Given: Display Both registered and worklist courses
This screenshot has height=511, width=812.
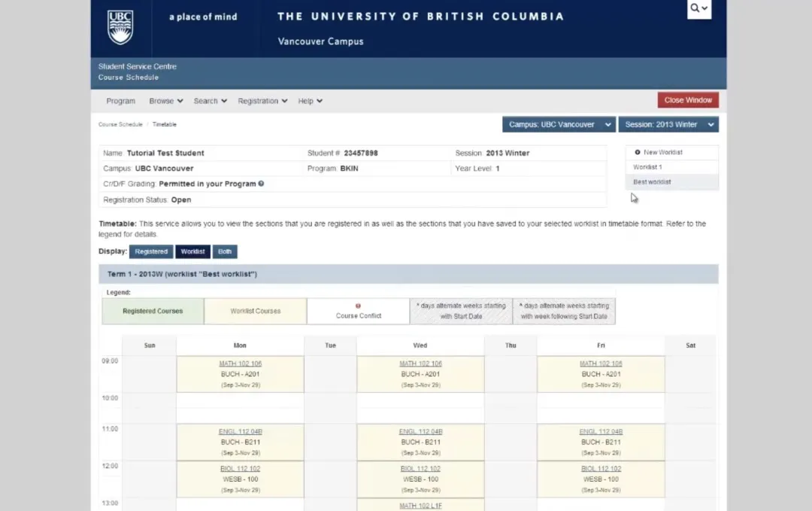Looking at the screenshot, I should pyautogui.click(x=225, y=252).
